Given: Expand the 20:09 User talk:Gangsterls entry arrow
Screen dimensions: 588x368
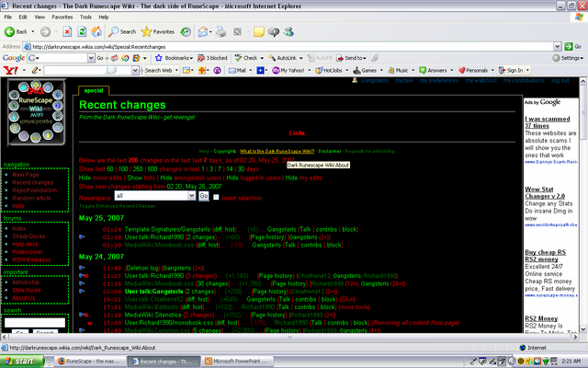Looking at the screenshot, I should [x=82, y=292].
